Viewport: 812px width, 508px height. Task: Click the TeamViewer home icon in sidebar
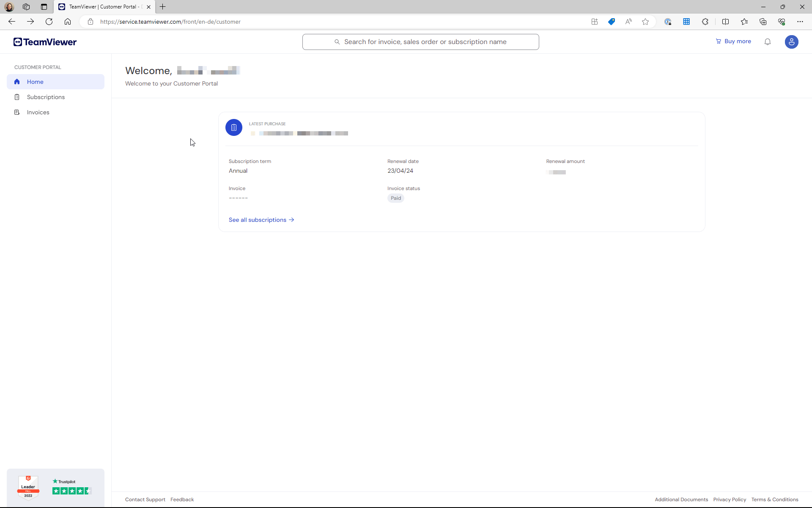pos(17,81)
